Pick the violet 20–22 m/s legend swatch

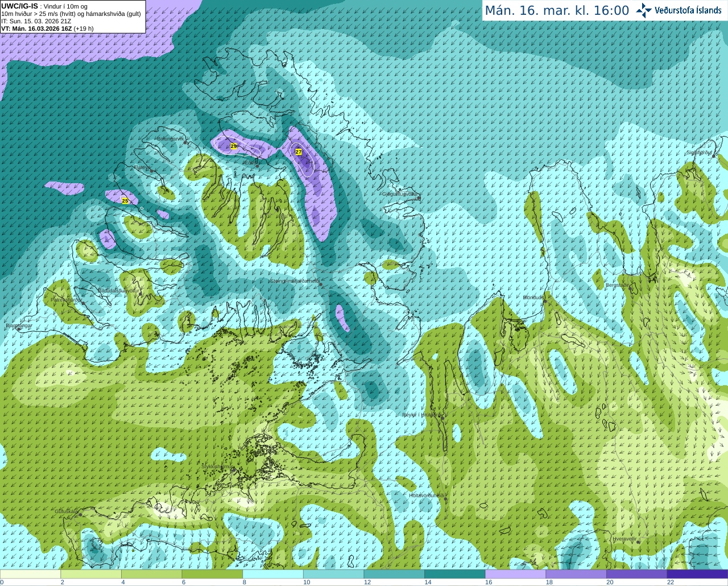(x=637, y=574)
